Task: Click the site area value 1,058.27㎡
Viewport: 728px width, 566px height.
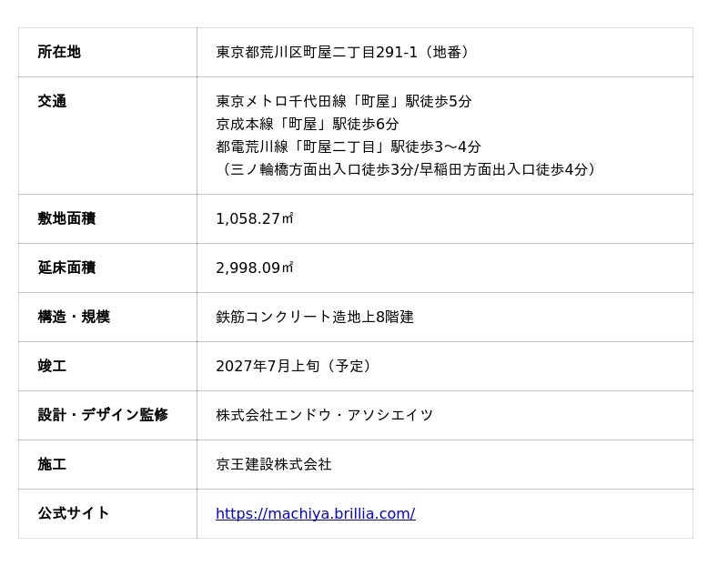Action: point(255,219)
